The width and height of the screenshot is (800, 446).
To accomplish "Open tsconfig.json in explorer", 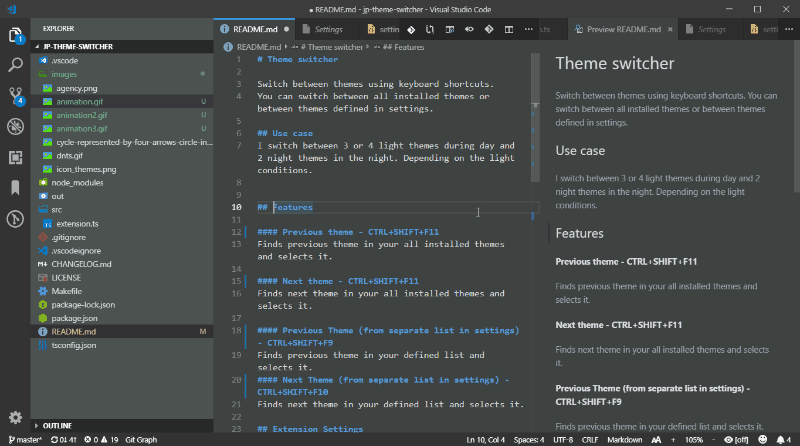I will [122, 345].
